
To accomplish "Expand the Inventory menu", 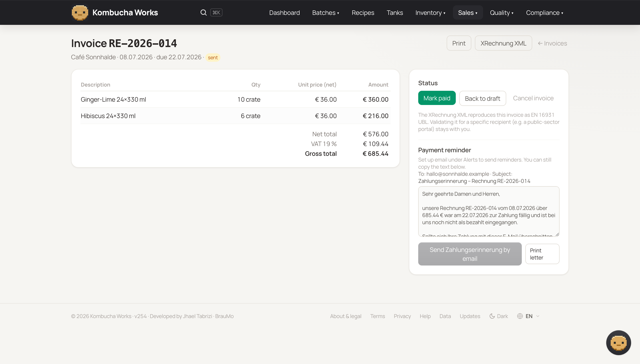I will (430, 12).
